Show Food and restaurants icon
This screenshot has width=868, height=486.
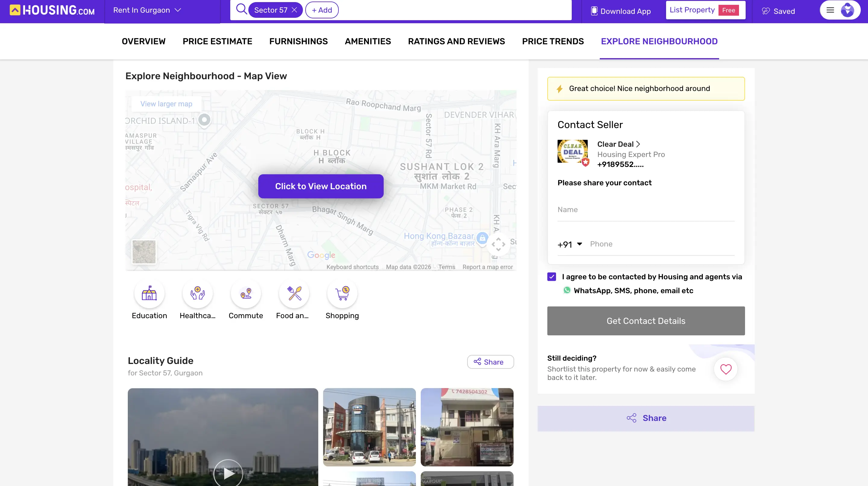(x=294, y=293)
